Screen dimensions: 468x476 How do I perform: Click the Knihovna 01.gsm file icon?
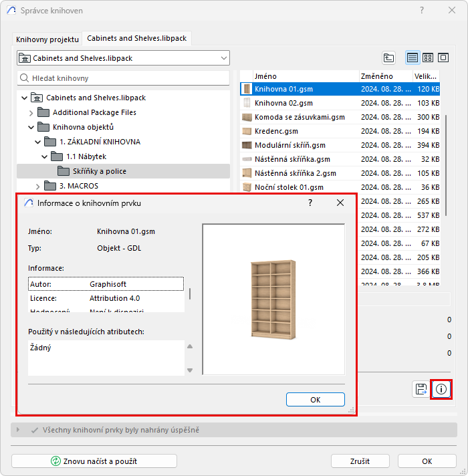[x=247, y=89]
